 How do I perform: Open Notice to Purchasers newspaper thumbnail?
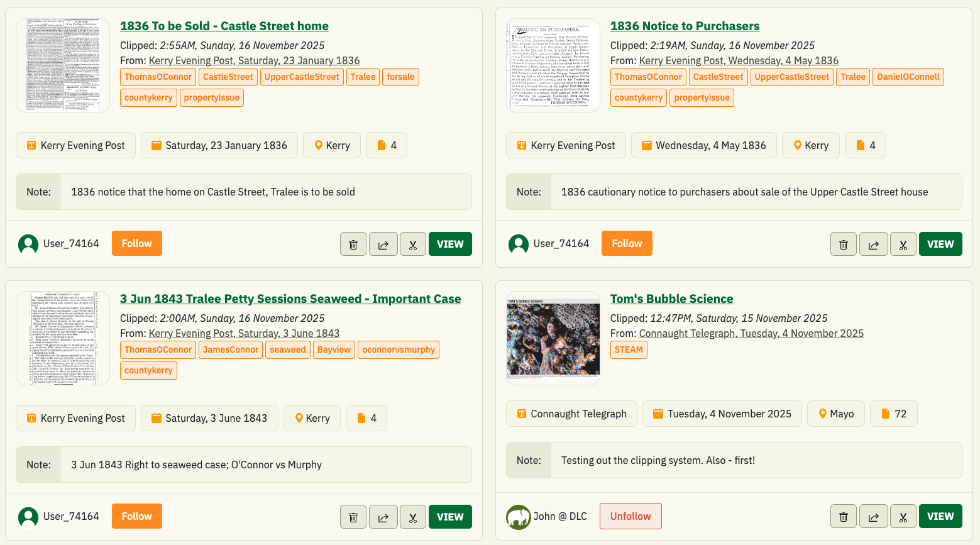(553, 65)
